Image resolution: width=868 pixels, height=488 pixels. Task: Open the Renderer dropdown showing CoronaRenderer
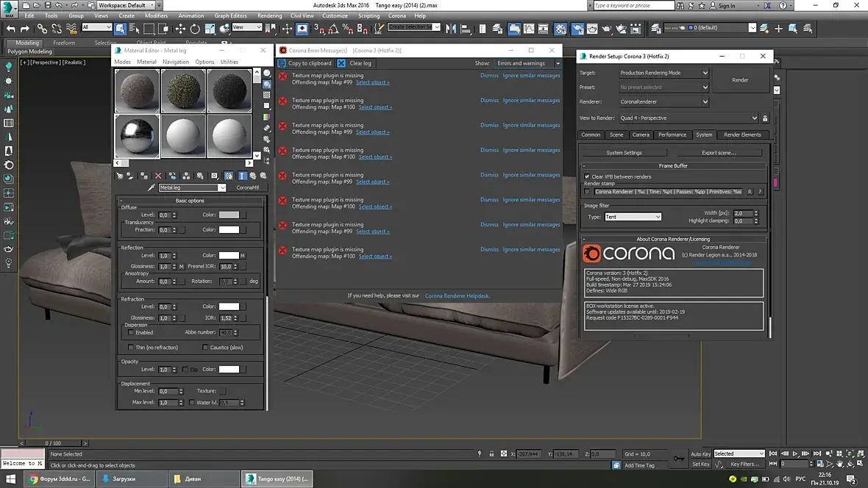[664, 102]
